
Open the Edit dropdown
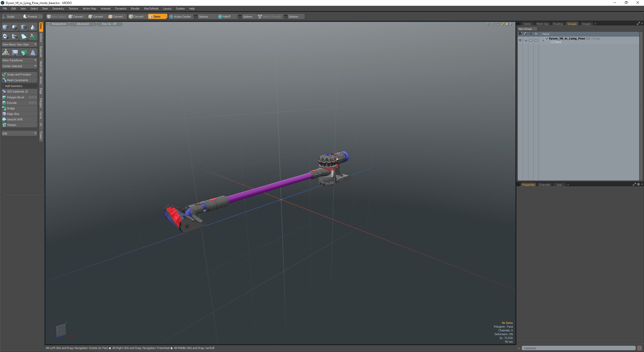19,133
